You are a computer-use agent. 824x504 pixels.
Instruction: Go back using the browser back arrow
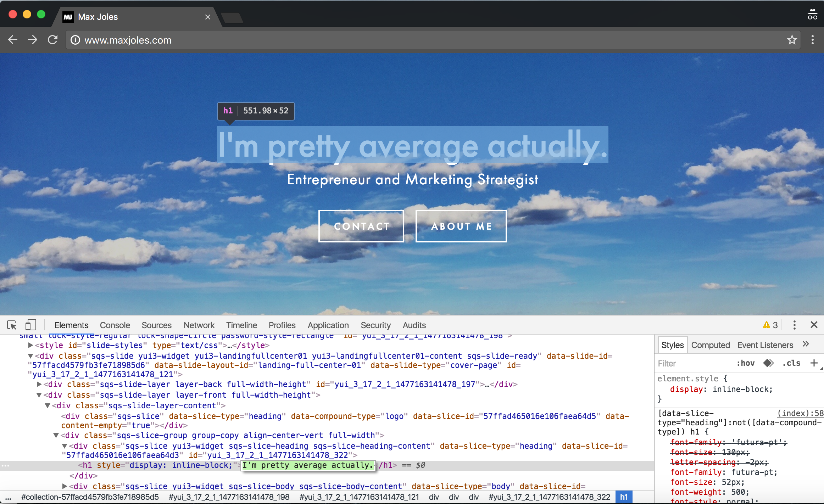click(13, 40)
